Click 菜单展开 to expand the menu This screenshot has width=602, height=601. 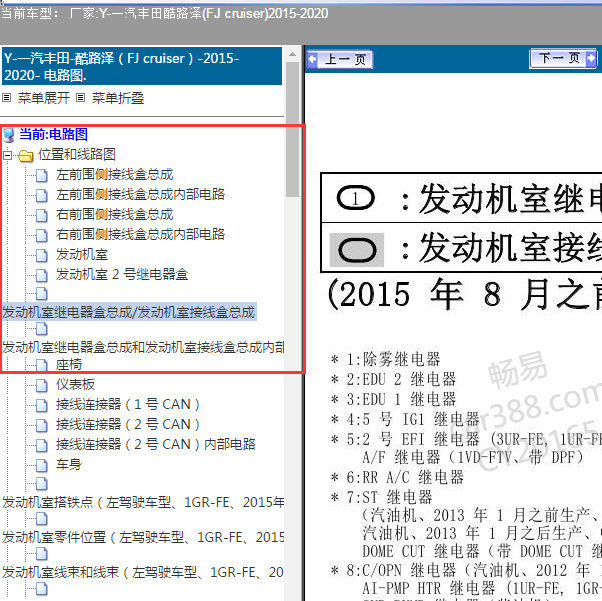[x=44, y=98]
